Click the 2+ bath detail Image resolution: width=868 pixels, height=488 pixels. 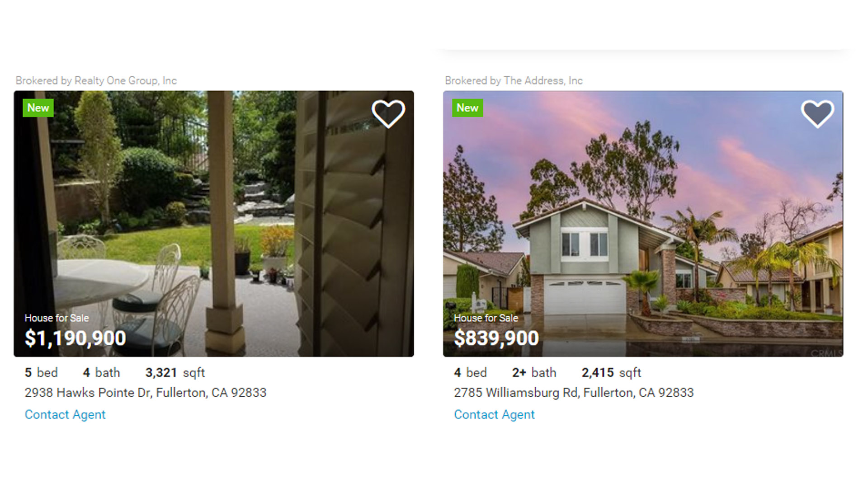pos(534,373)
